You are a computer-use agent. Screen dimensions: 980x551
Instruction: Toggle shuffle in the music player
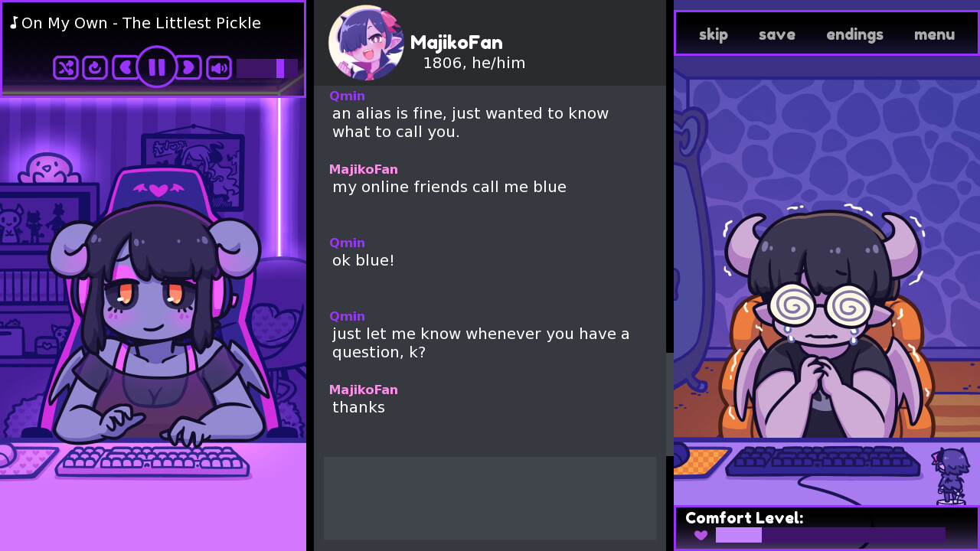click(66, 68)
